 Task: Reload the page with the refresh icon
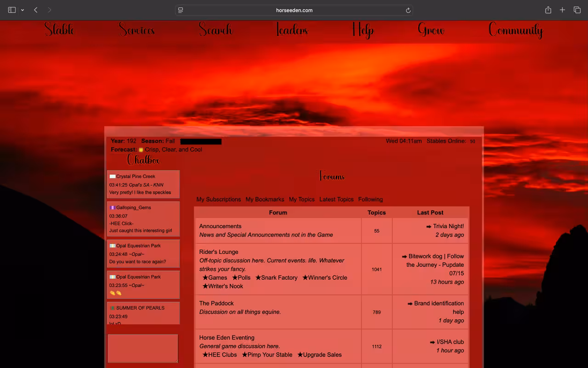click(x=408, y=10)
